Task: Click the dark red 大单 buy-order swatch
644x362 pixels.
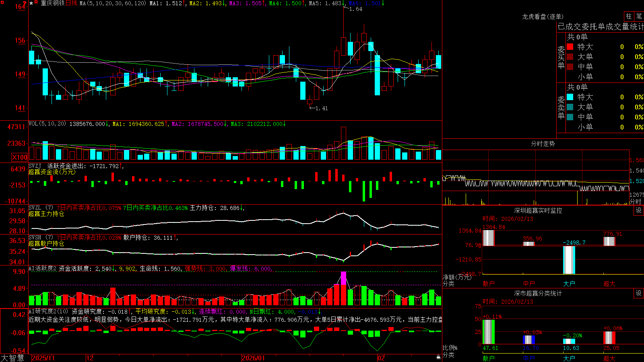Action: click(x=570, y=57)
